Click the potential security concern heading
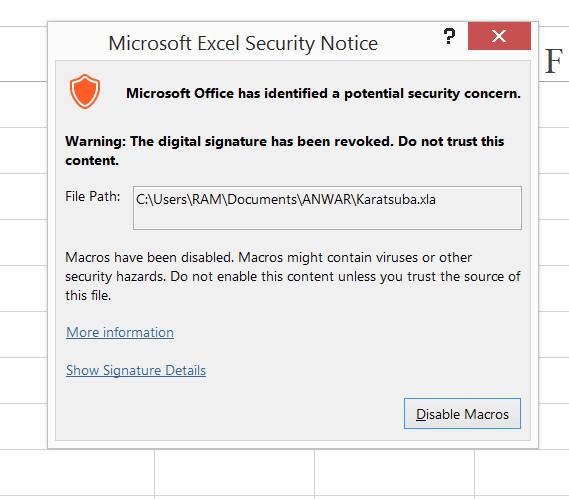Image resolution: width=569 pixels, height=499 pixels. (x=323, y=93)
